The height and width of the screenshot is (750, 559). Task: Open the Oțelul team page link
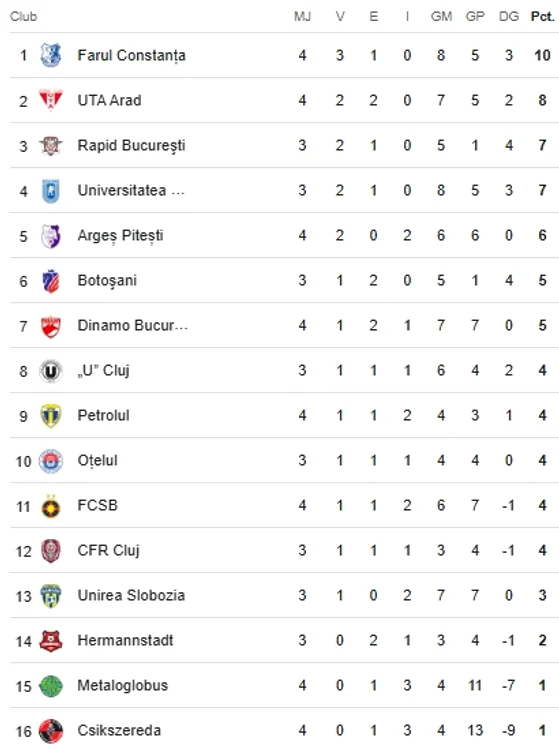98,461
